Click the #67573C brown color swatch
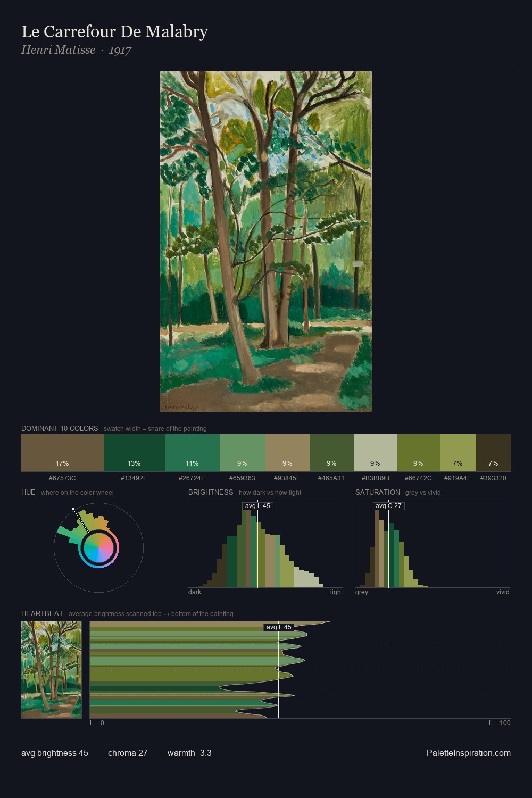532x798 pixels. point(62,453)
